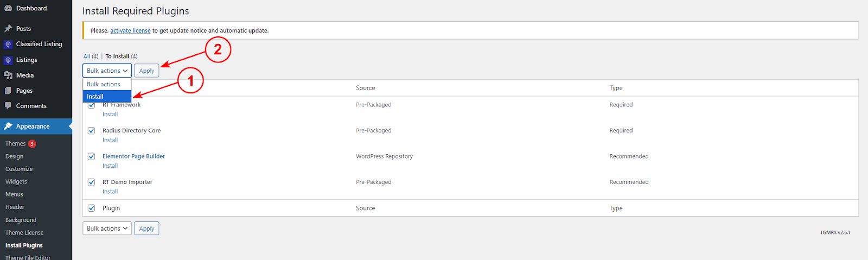Click the Comments bubble icon
The height and width of the screenshot is (260, 868).
(x=8, y=106)
